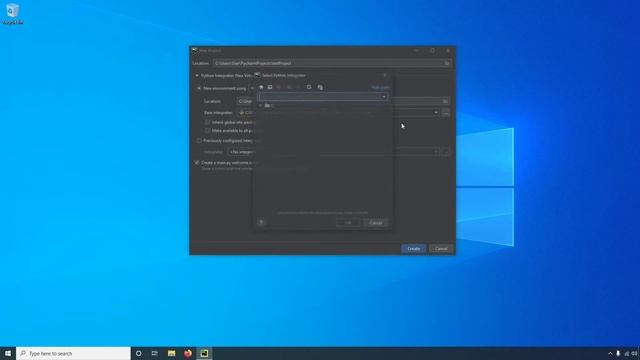Open the Windows Start menu
The width and height of the screenshot is (640, 360).
point(8,353)
